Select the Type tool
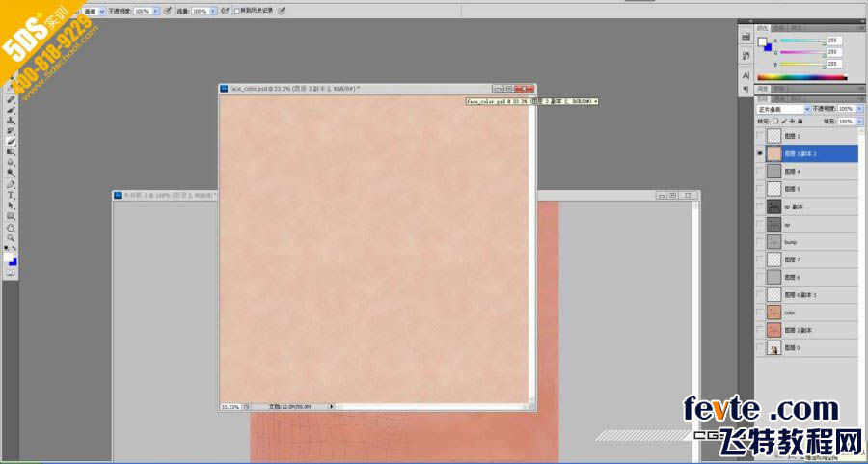868x464 pixels. pos(11,196)
